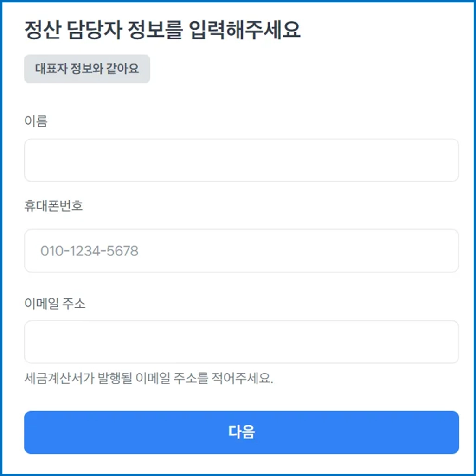The height and width of the screenshot is (476, 476).
Task: Select the empty box below the 이름 label
Action: [x=241, y=160]
